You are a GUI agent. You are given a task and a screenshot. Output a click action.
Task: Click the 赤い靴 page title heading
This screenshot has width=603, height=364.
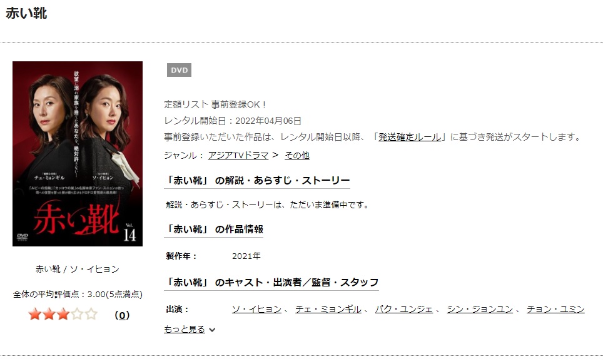pyautogui.click(x=26, y=14)
